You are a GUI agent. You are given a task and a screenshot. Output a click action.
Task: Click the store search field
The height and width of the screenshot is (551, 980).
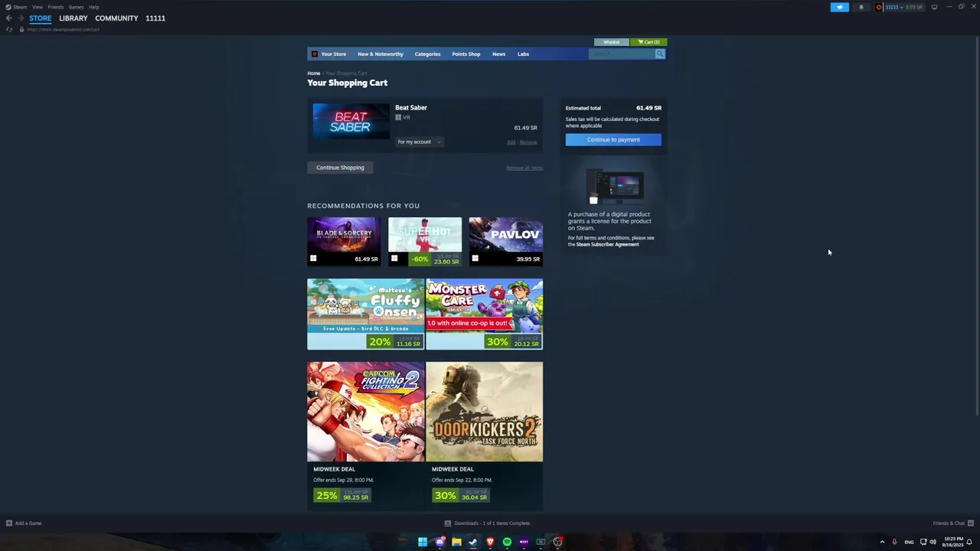[622, 54]
